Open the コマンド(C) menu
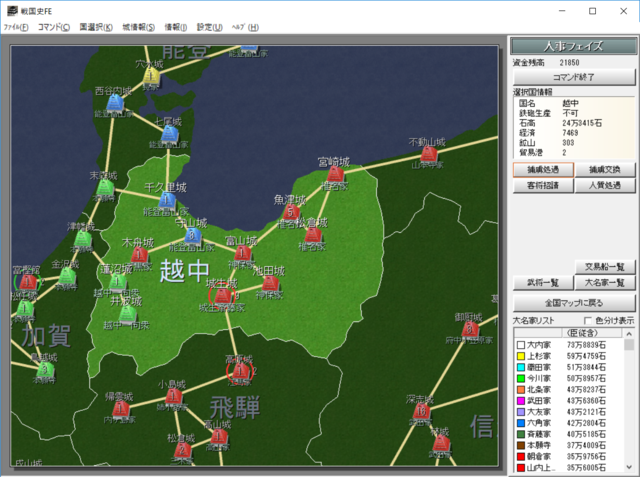The height and width of the screenshot is (477, 640). click(53, 27)
